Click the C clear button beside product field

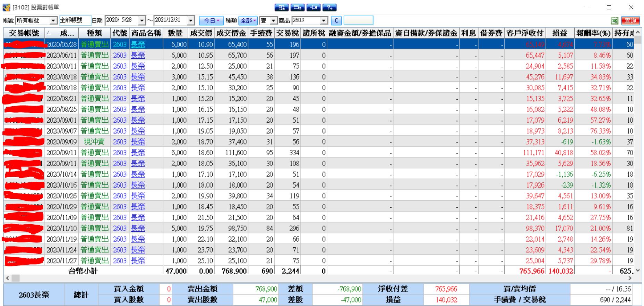336,20
